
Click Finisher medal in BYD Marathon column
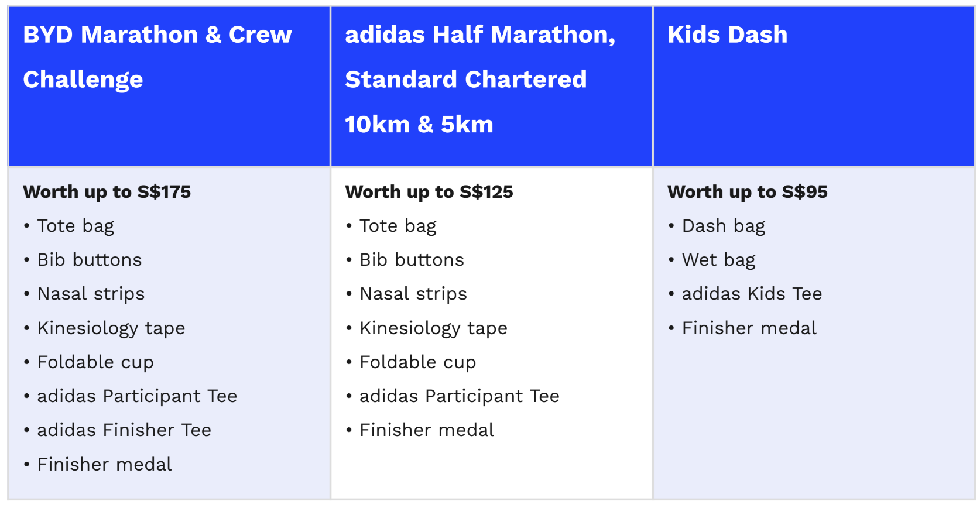click(x=104, y=465)
